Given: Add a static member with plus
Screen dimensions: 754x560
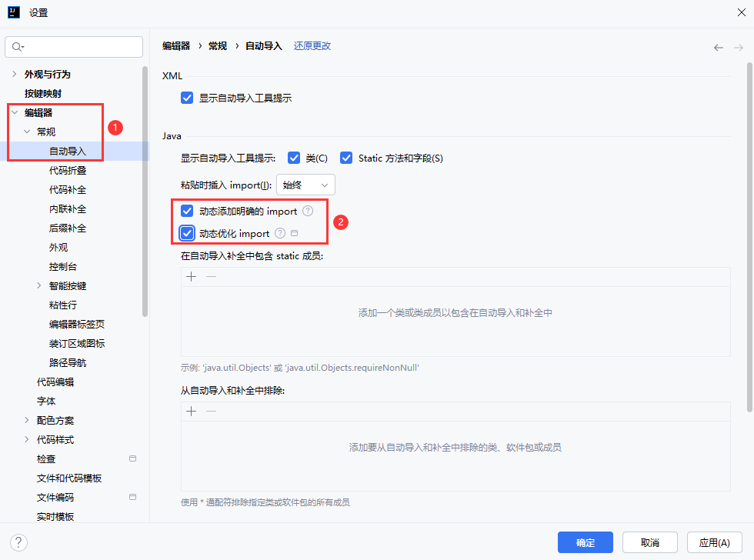Looking at the screenshot, I should (192, 276).
